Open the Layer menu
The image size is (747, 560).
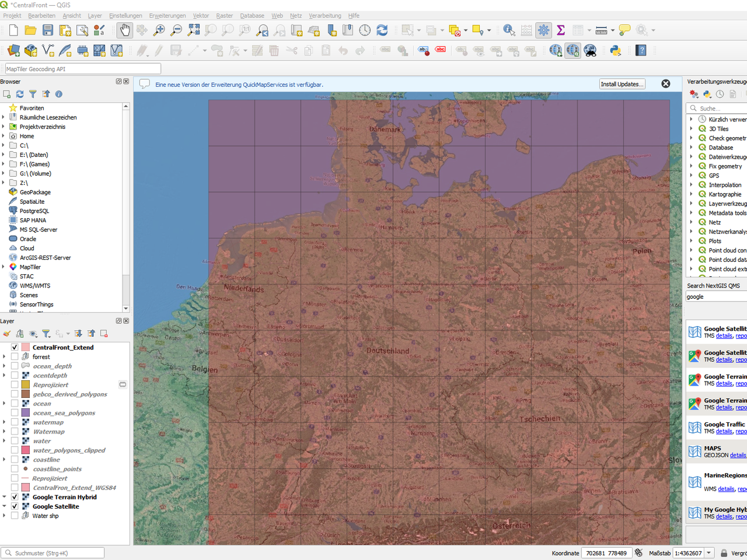pyautogui.click(x=95, y=16)
